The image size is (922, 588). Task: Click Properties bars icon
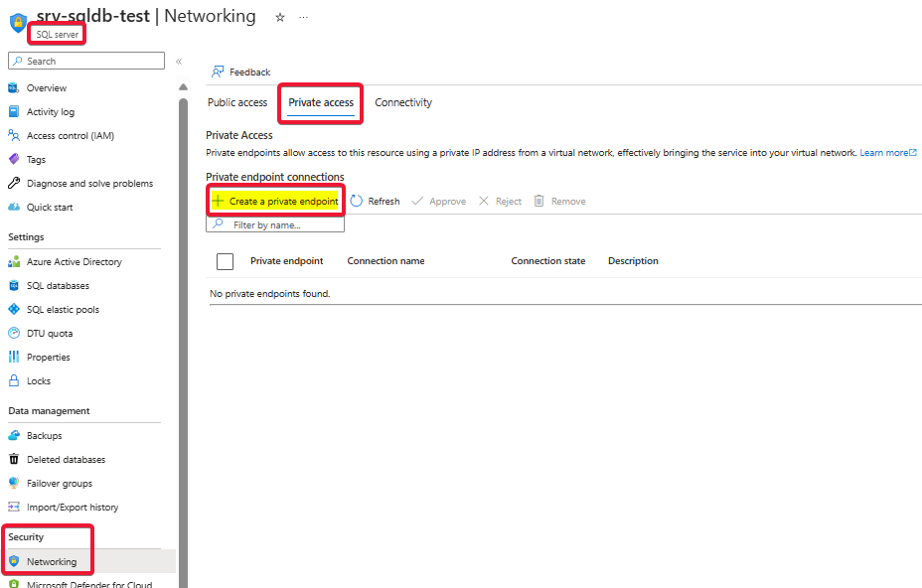point(14,357)
